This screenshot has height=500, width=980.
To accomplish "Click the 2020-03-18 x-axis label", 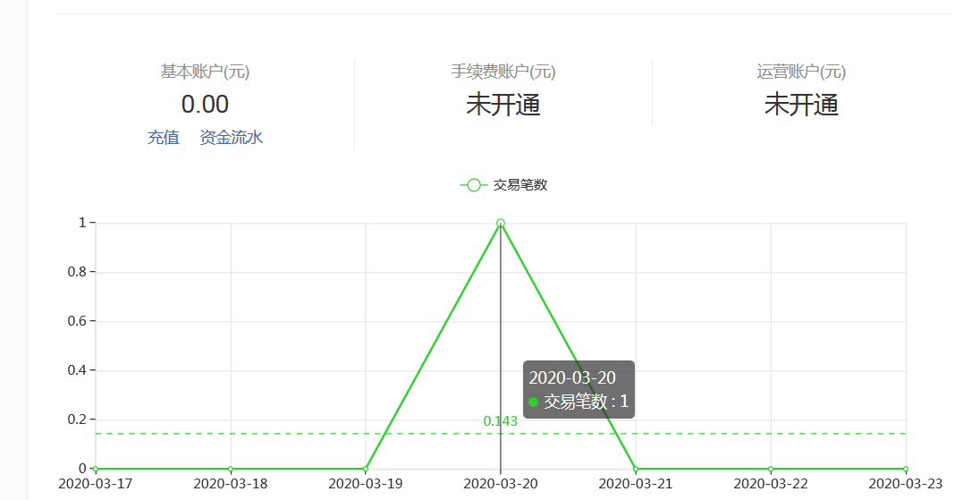I will tap(231, 484).
